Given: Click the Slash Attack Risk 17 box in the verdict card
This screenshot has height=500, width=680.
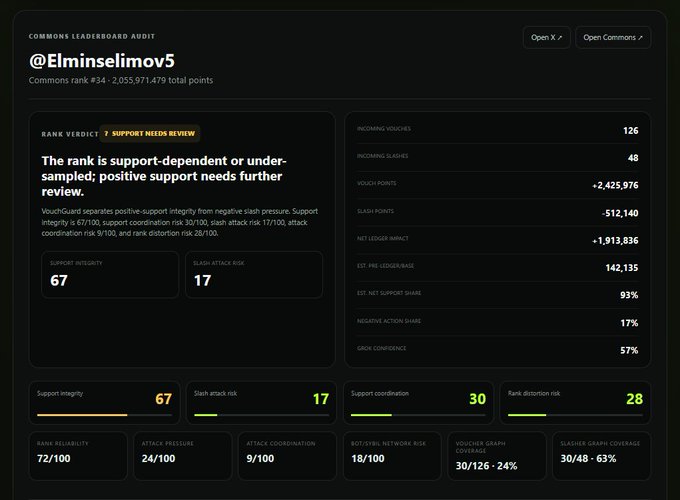Looking at the screenshot, I should coord(254,275).
